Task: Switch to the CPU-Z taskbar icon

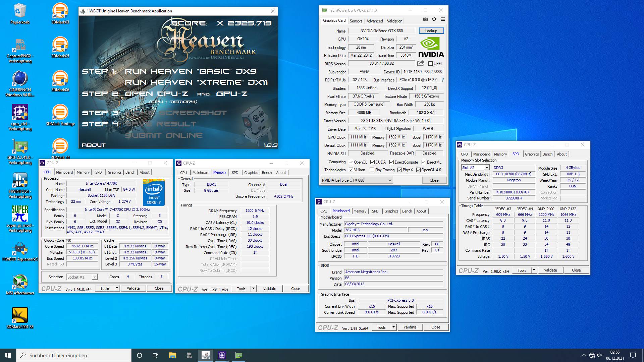Action: [x=222, y=355]
